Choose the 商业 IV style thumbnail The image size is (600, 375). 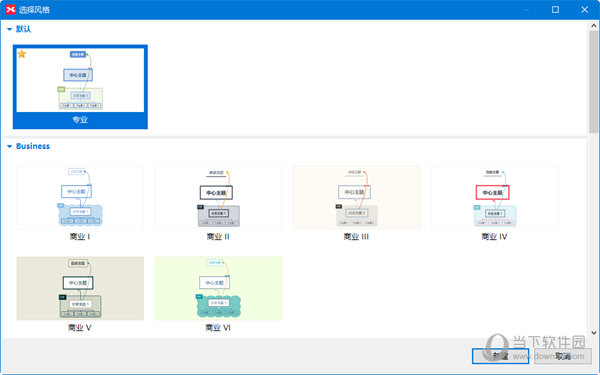495,197
